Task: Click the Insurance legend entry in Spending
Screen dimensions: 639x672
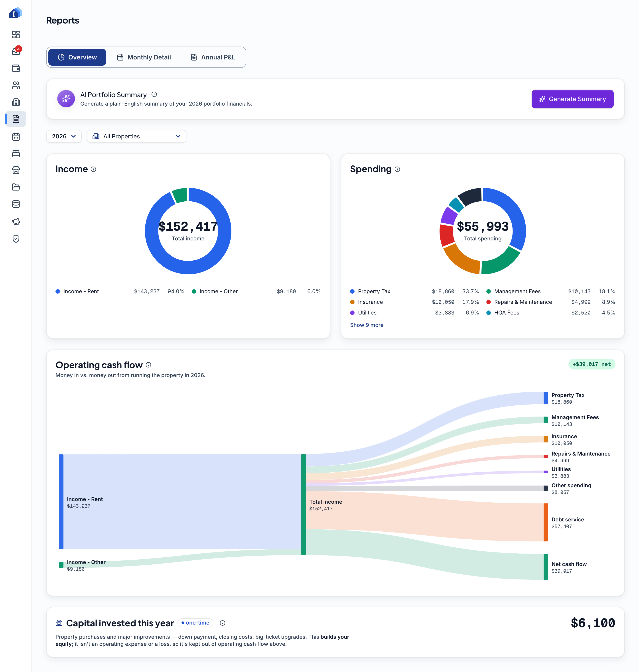Action: [x=414, y=302]
